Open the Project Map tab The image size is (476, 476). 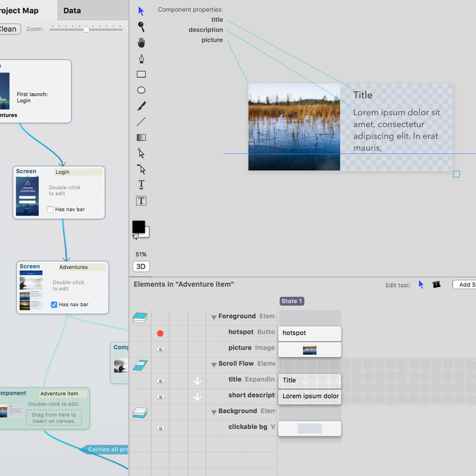tap(19, 11)
